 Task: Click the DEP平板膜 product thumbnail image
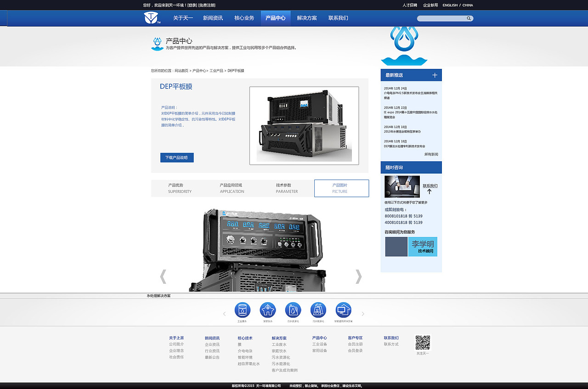pos(304,125)
